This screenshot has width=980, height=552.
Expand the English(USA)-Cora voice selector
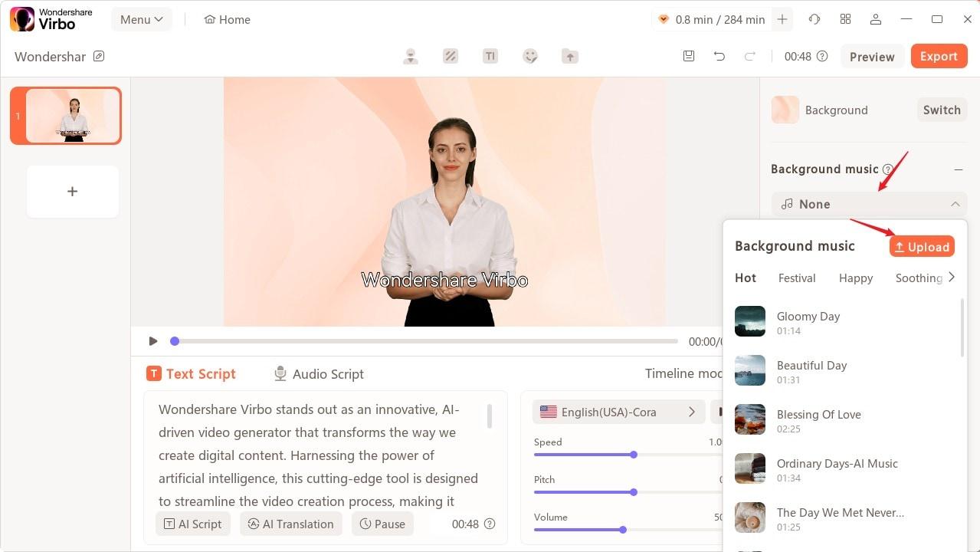point(691,412)
